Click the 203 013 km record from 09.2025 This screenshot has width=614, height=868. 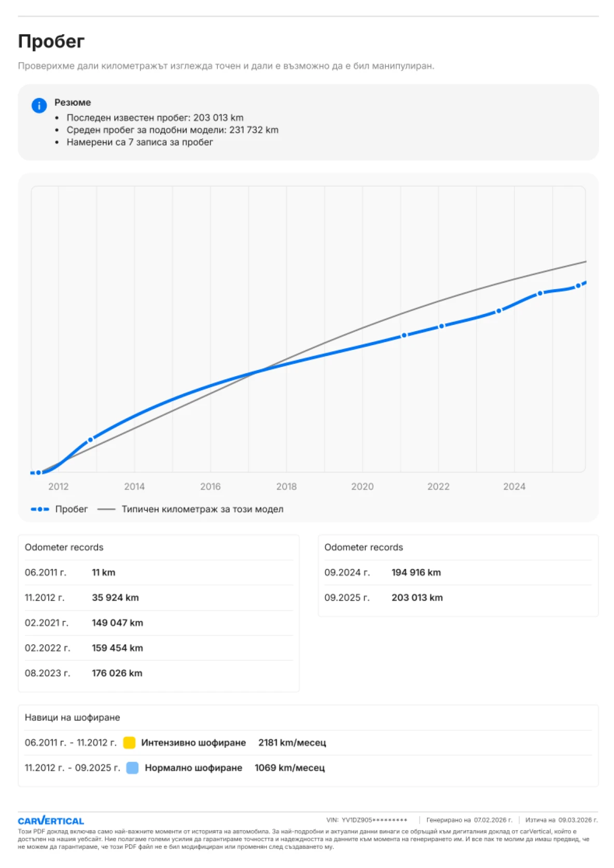click(x=417, y=597)
